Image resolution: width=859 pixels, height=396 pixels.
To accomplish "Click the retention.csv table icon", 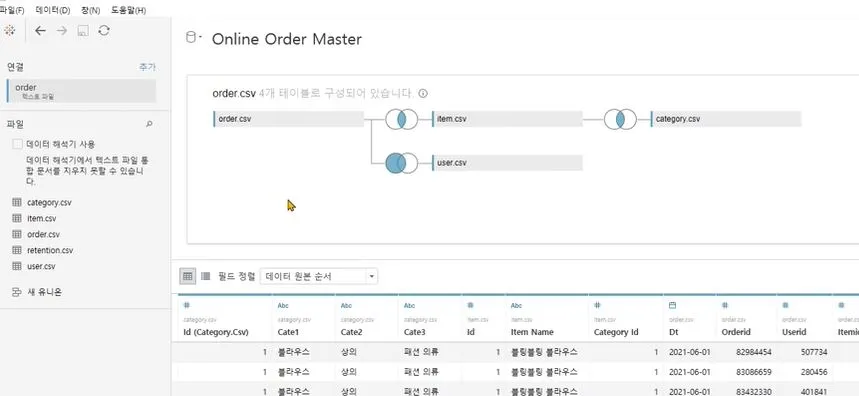I will pos(17,250).
